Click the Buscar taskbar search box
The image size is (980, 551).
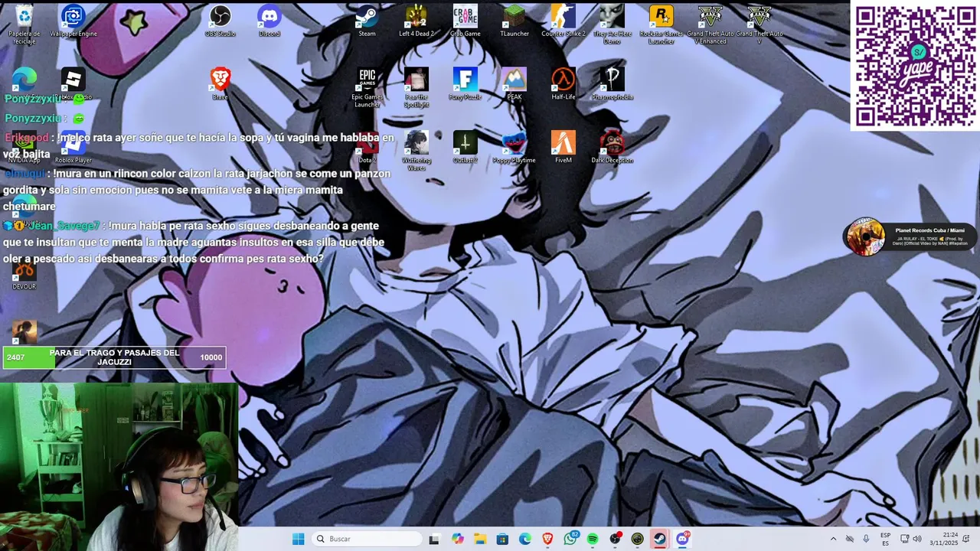(367, 539)
